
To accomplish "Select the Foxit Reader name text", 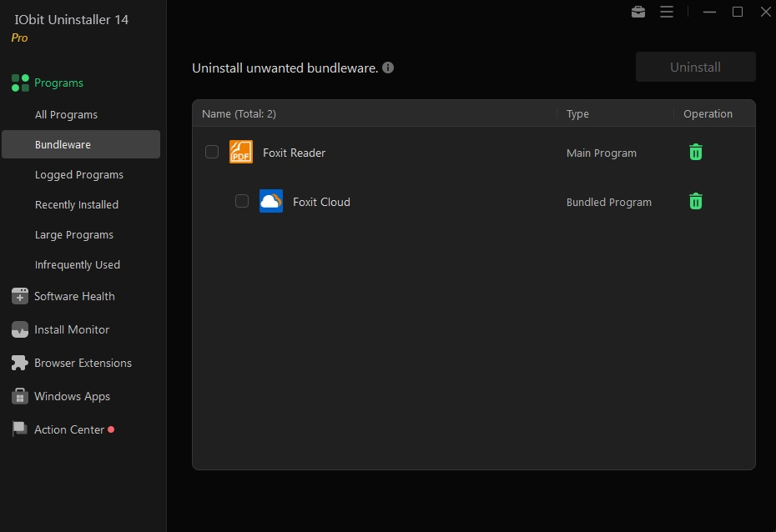I will pyautogui.click(x=294, y=153).
